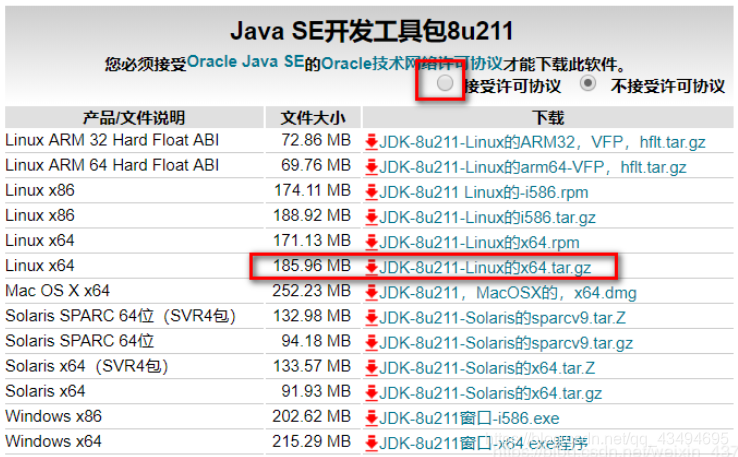Download JDK-8u211 Linux i586.rpm file
738x457 pixels.
484,192
